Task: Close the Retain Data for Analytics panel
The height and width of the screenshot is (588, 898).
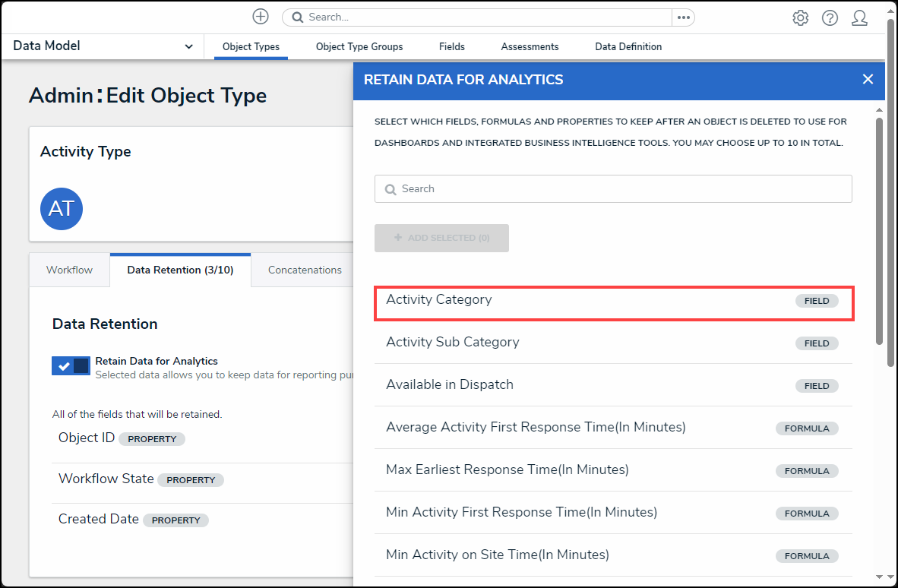Action: coord(868,79)
